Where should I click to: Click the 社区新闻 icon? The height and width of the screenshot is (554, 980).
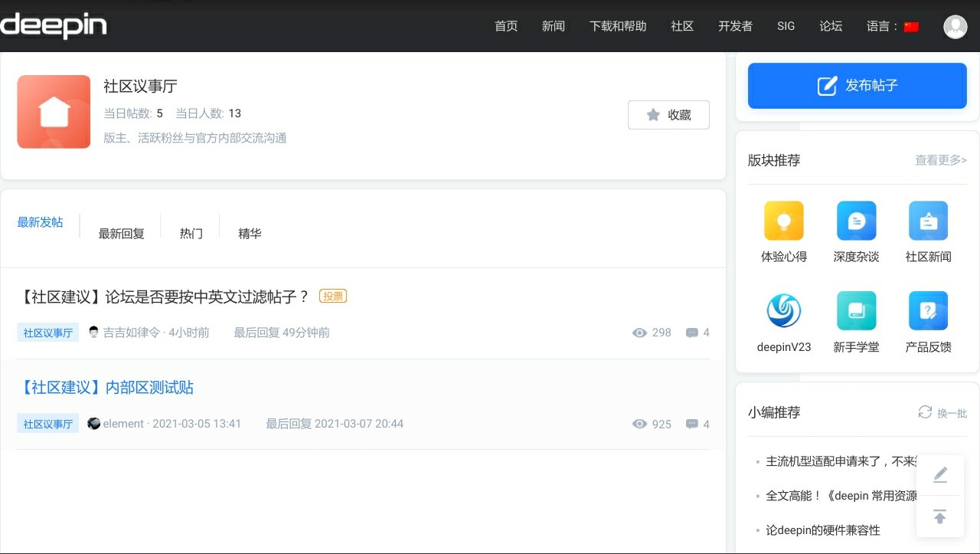928,221
